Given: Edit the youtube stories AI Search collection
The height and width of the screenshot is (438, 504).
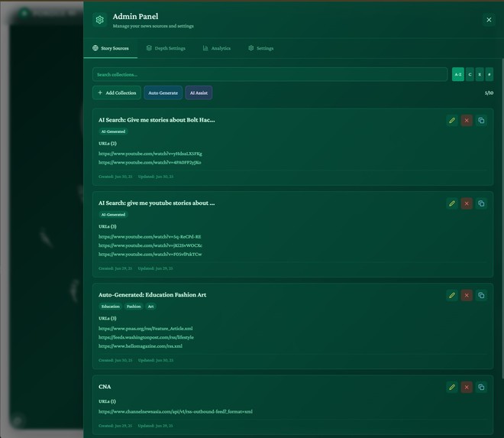Looking at the screenshot, I should coord(452,203).
